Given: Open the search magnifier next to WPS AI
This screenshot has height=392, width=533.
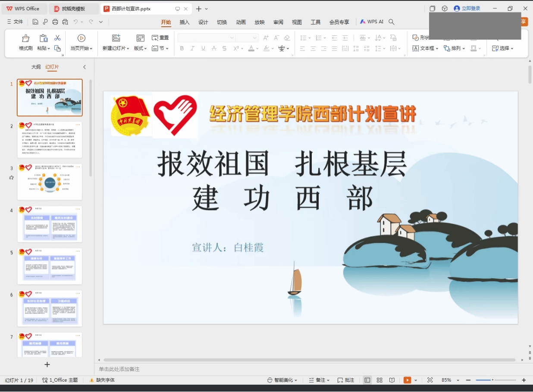Looking at the screenshot, I should click(392, 22).
